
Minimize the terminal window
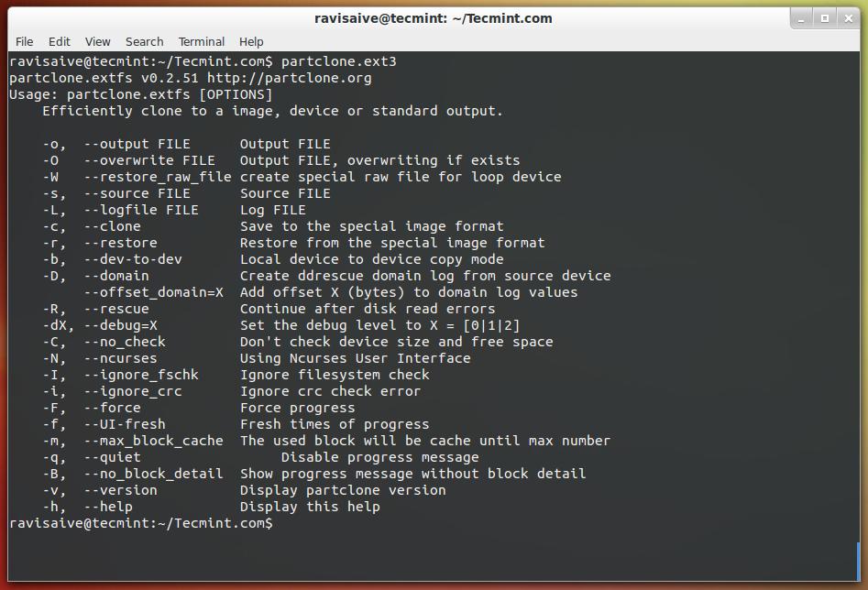click(803, 17)
